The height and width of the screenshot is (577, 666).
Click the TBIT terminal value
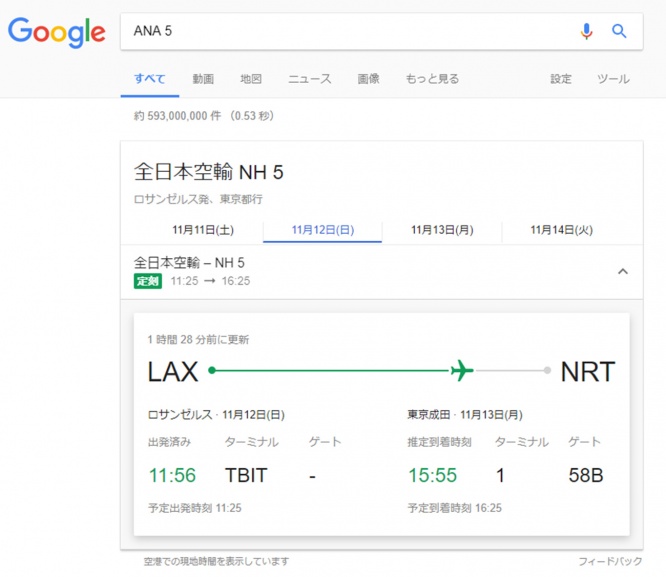pos(246,475)
